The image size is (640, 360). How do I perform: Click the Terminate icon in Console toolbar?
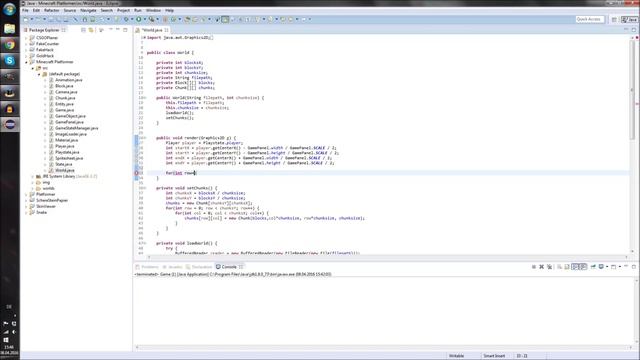pyautogui.click(x=534, y=267)
